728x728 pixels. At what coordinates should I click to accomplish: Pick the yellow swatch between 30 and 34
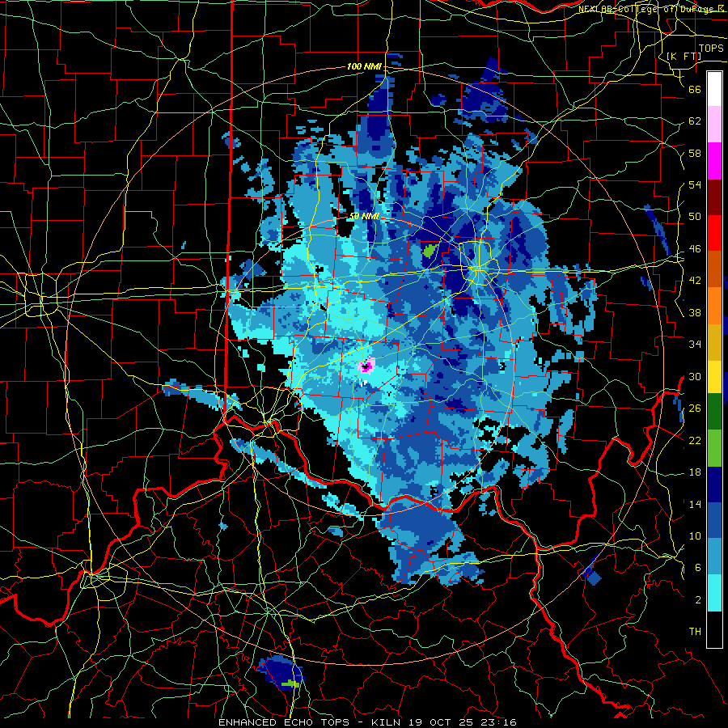pyautogui.click(x=714, y=377)
